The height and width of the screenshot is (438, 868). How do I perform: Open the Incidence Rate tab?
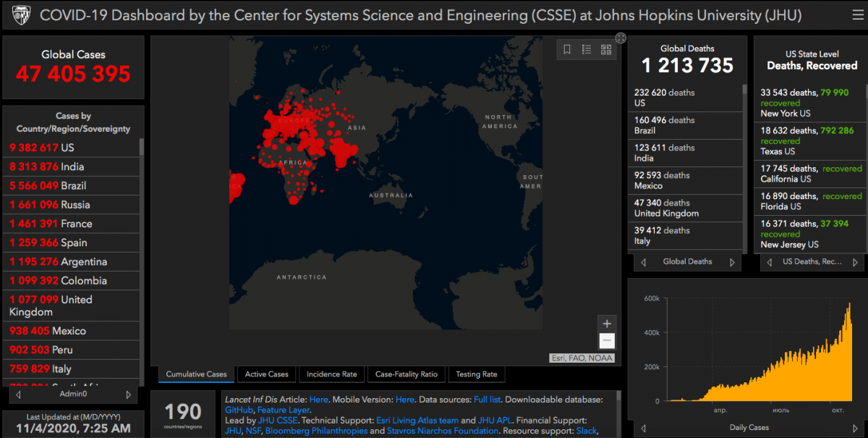point(331,374)
